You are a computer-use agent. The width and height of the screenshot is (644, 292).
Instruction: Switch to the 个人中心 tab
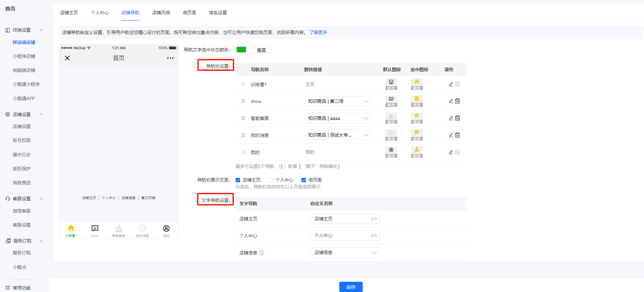(x=100, y=13)
